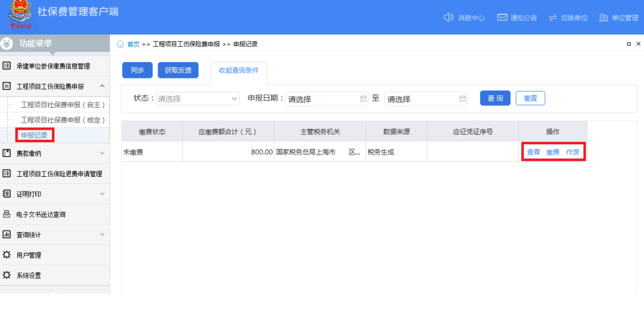Select 申报记录 in sidebar tree
Screen dimensions: 644x312
34,135
